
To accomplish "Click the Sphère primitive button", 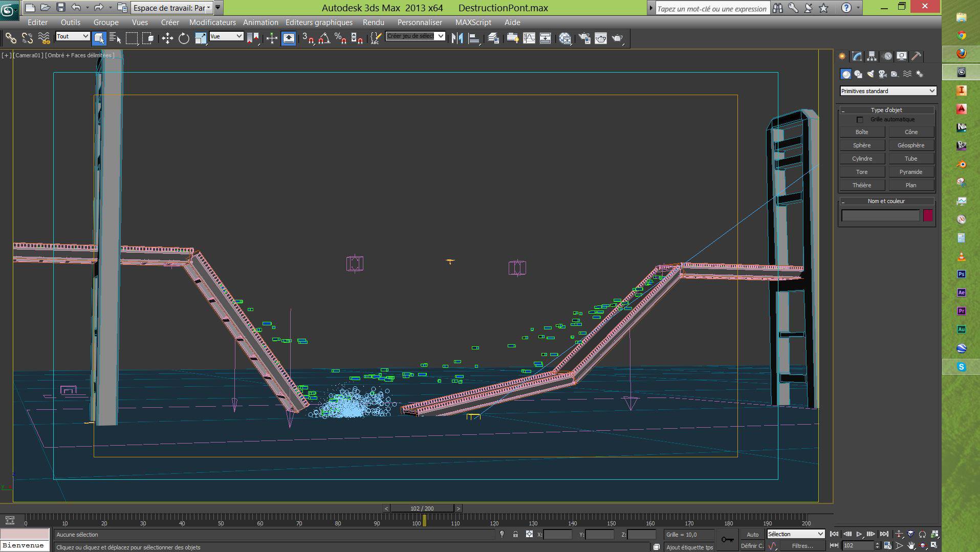I will coord(862,145).
